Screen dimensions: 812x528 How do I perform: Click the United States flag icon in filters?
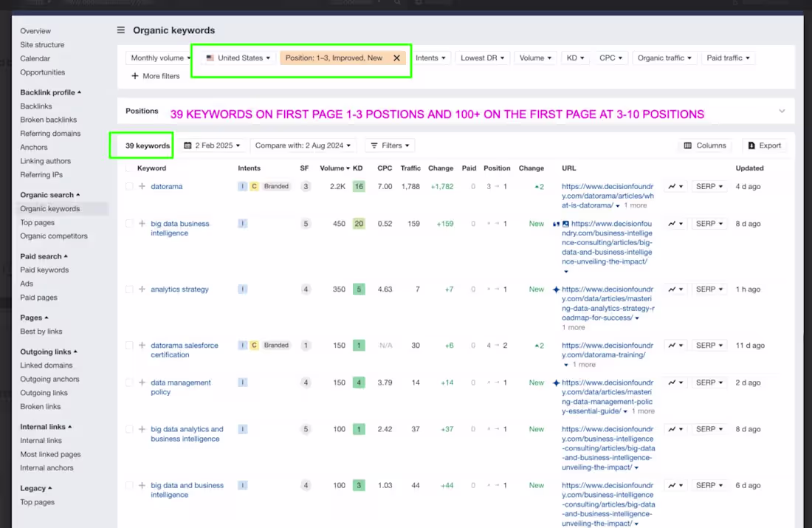click(x=210, y=57)
